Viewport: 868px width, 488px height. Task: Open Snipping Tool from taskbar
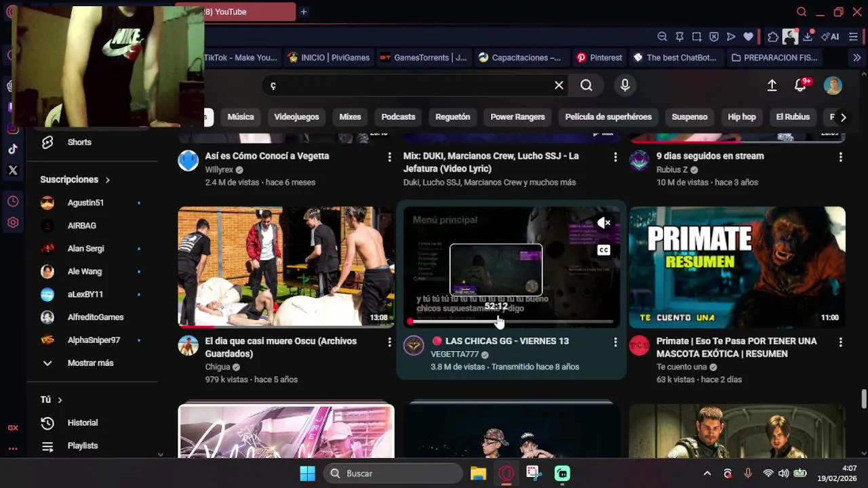click(x=534, y=473)
